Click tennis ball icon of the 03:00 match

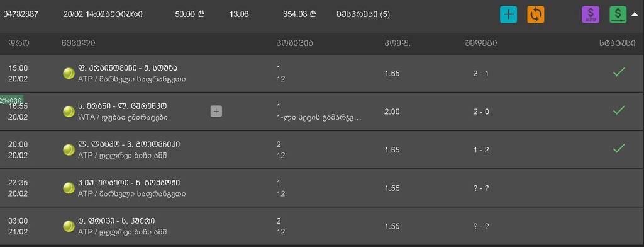(69, 226)
